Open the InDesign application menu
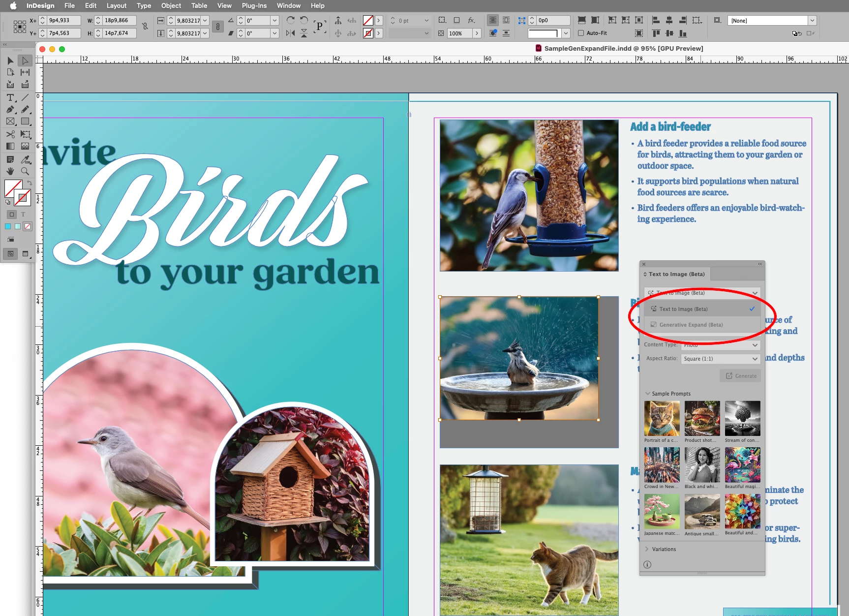Viewport: 849px width, 616px height. tap(40, 5)
